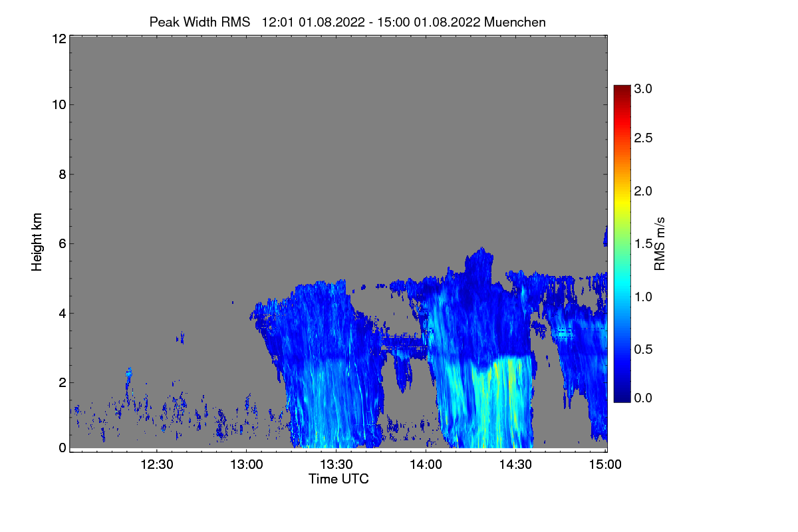Click the height tick label 0
The image size is (798, 532).
[61, 448]
